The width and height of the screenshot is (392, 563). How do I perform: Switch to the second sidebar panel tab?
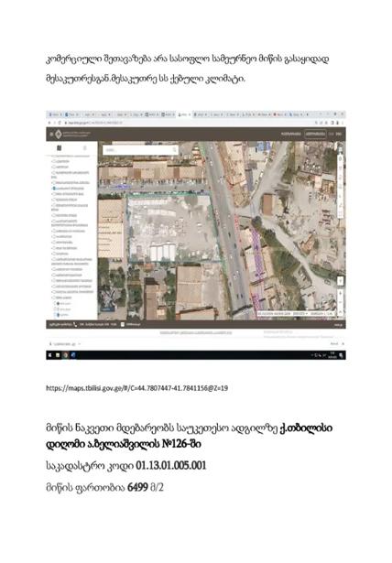(85, 148)
